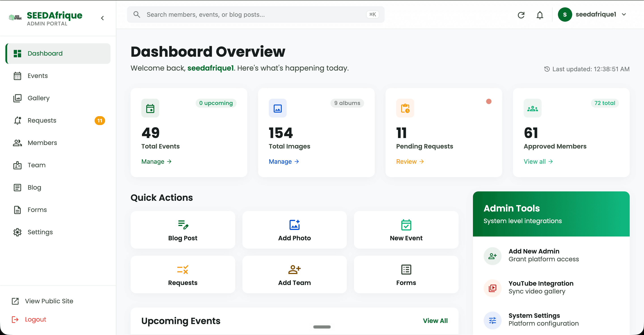Screen dimensions: 644x335
Task: Open Requests quick action card
Action: (183, 275)
